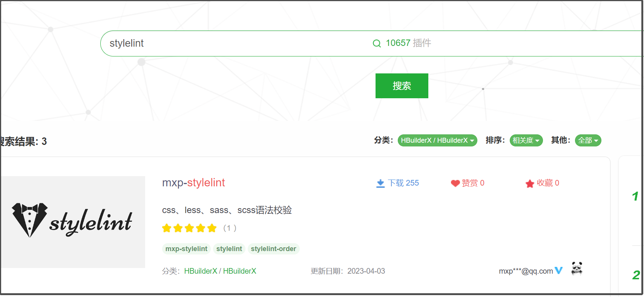Viewport: 644px width, 297px height.
Task: Click author email mxp***@qq.com
Action: pos(526,271)
